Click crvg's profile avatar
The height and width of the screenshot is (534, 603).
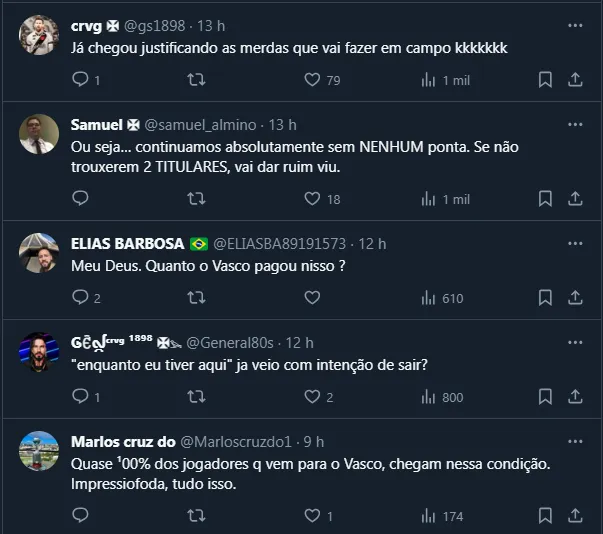pos(39,35)
